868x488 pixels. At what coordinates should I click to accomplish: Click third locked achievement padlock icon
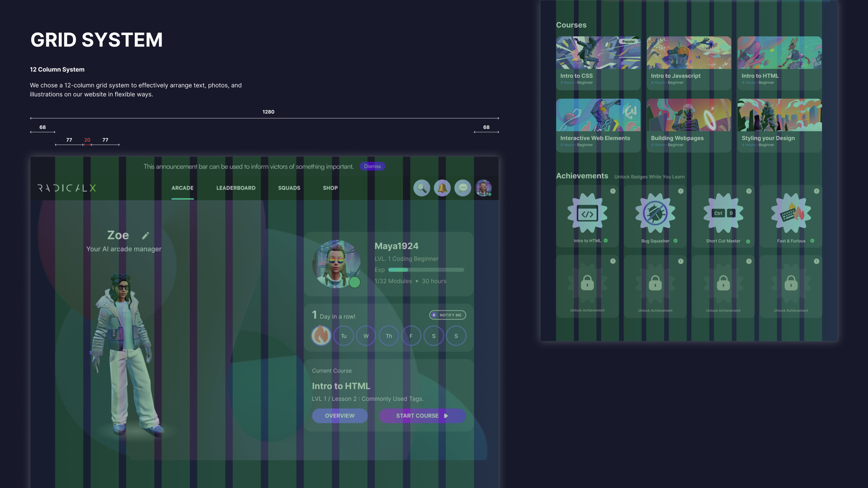click(x=723, y=283)
